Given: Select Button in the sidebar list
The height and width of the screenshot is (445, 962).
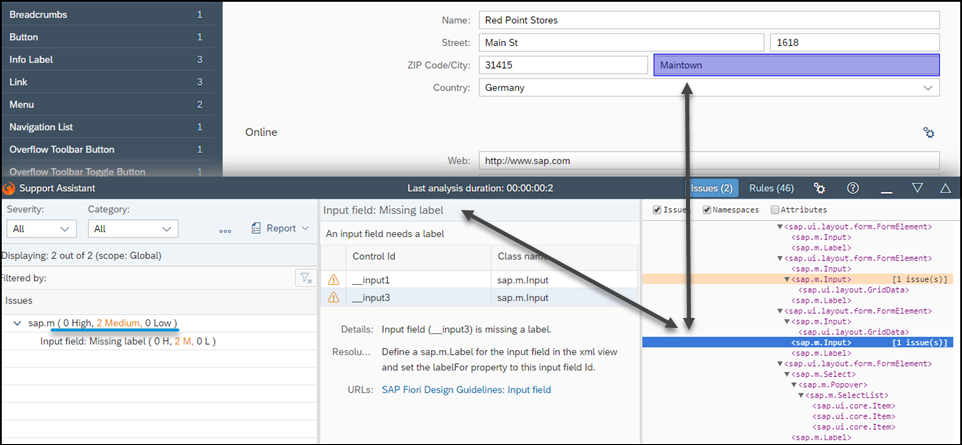Looking at the screenshot, I should coord(106,37).
